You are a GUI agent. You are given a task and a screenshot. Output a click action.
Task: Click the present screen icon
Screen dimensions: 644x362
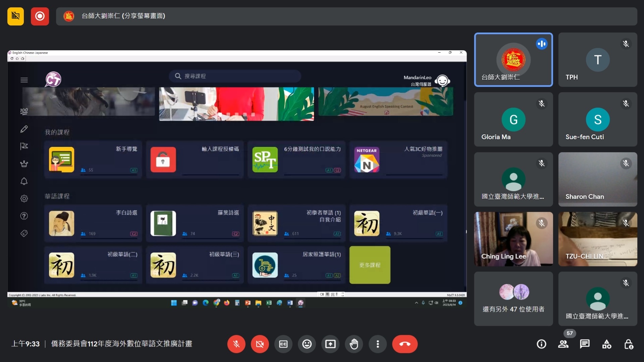coord(330,344)
